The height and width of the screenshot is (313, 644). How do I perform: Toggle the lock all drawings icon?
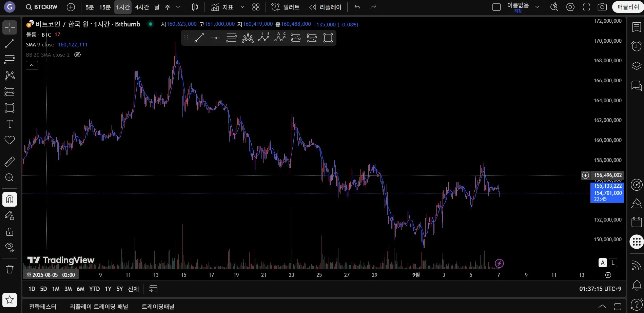coord(9,231)
